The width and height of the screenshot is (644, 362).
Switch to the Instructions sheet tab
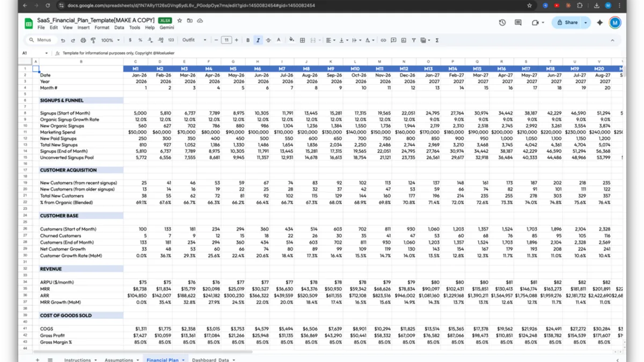coord(77,360)
